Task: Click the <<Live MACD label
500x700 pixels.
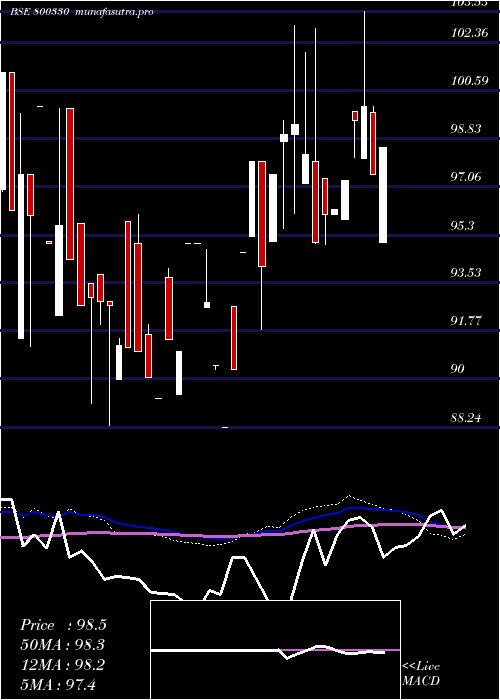Action: tap(421, 673)
